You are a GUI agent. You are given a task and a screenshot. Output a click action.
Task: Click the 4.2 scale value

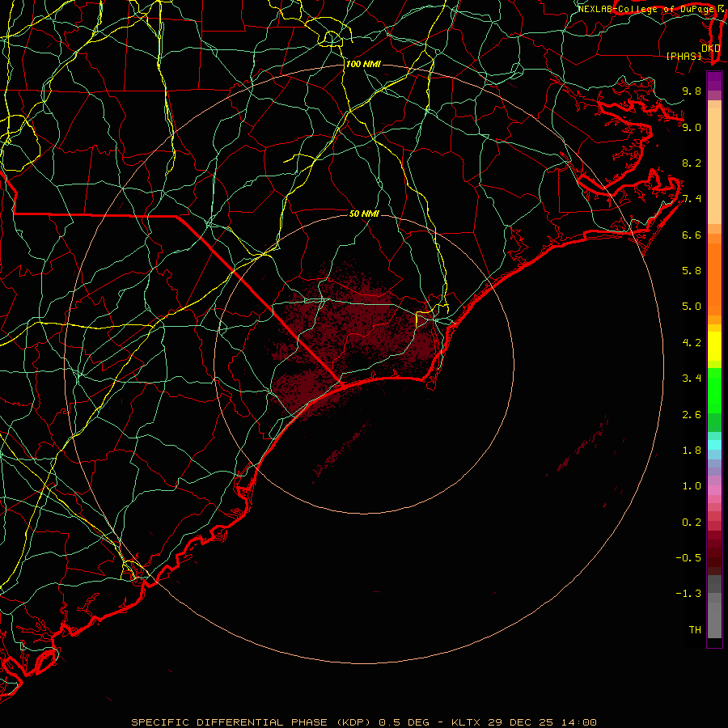(x=692, y=343)
